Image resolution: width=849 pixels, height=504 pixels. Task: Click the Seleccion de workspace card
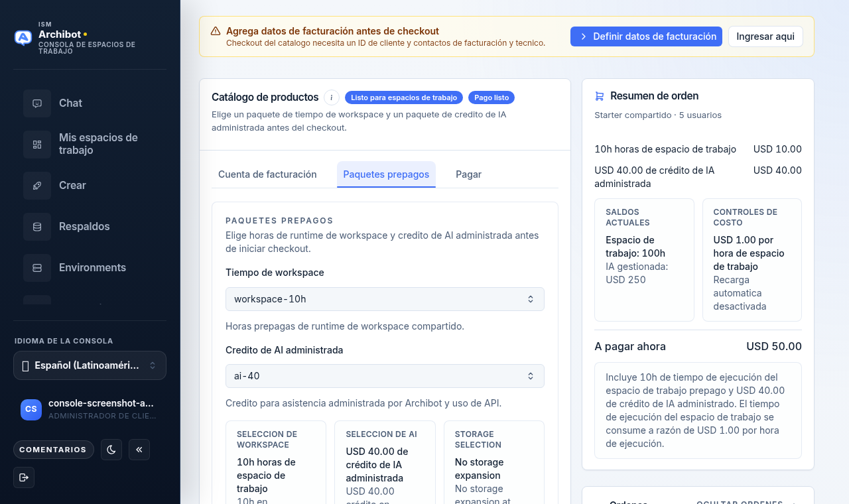[276, 462]
